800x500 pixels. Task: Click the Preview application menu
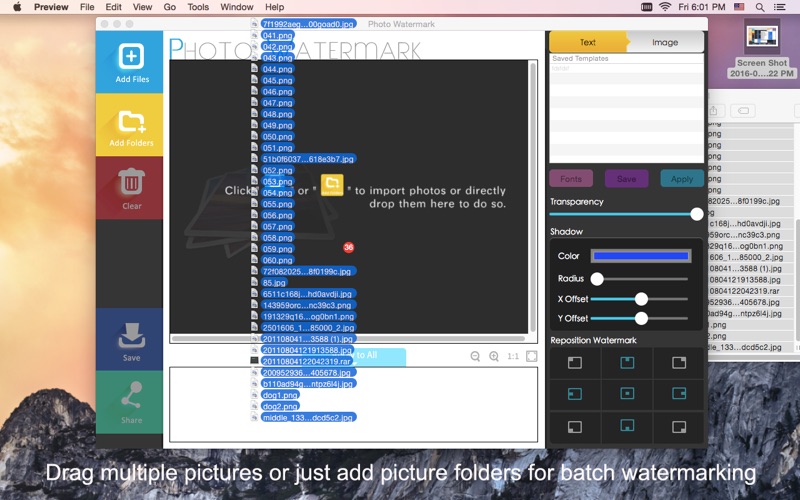[x=51, y=7]
